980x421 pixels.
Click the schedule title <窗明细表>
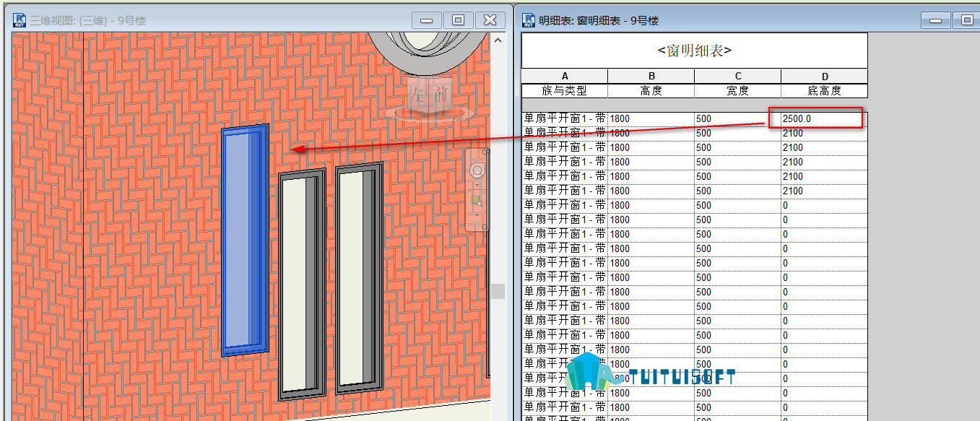click(695, 51)
